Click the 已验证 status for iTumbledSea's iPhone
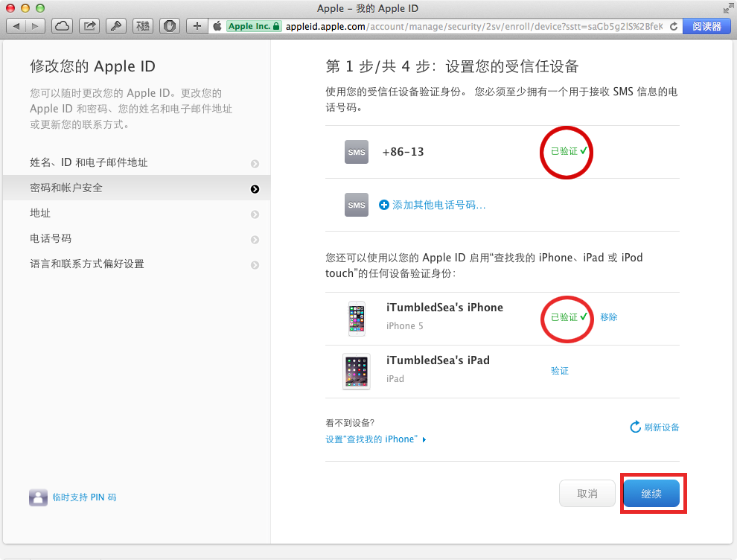 click(569, 317)
